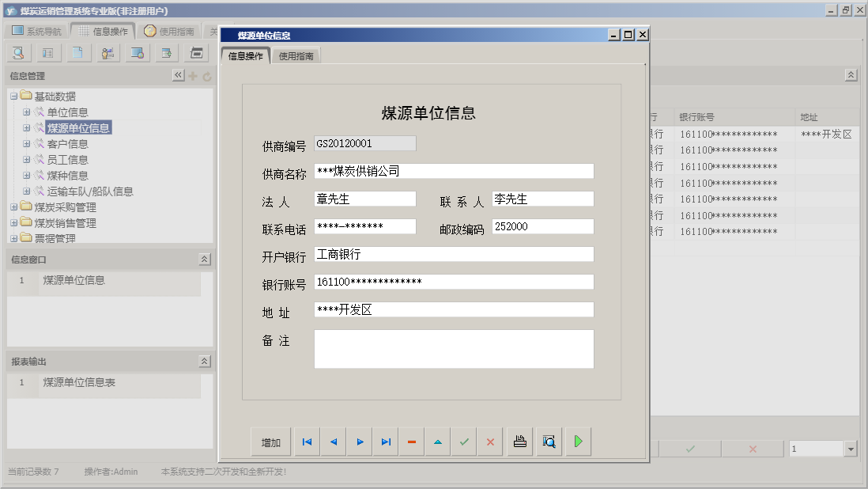Click the add-table toolbar icon
Viewport: 868px width, 489px height.
pos(166,52)
